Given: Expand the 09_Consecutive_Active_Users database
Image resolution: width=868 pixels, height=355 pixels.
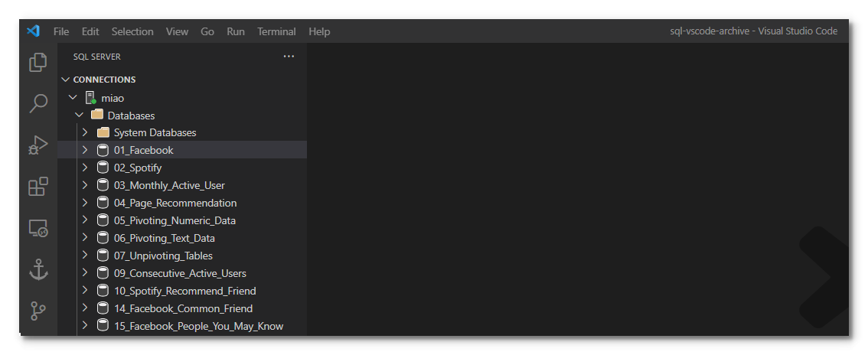Looking at the screenshot, I should click(85, 272).
